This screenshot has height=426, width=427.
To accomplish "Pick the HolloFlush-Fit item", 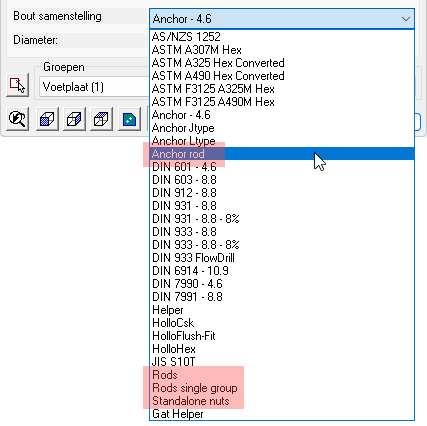I will pos(282,336).
